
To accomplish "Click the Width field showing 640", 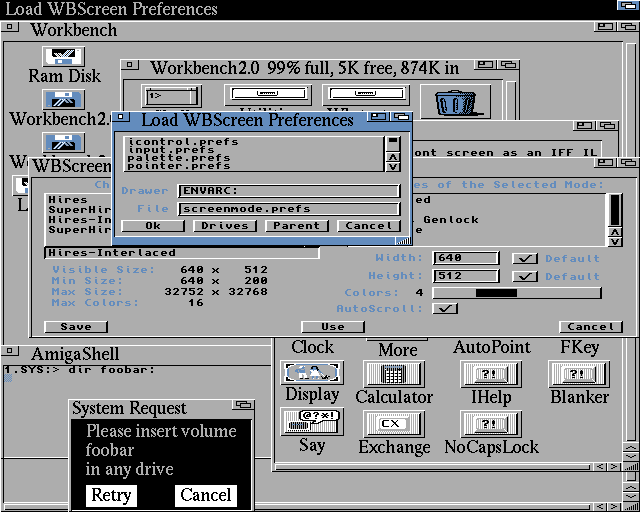I will coord(466,258).
